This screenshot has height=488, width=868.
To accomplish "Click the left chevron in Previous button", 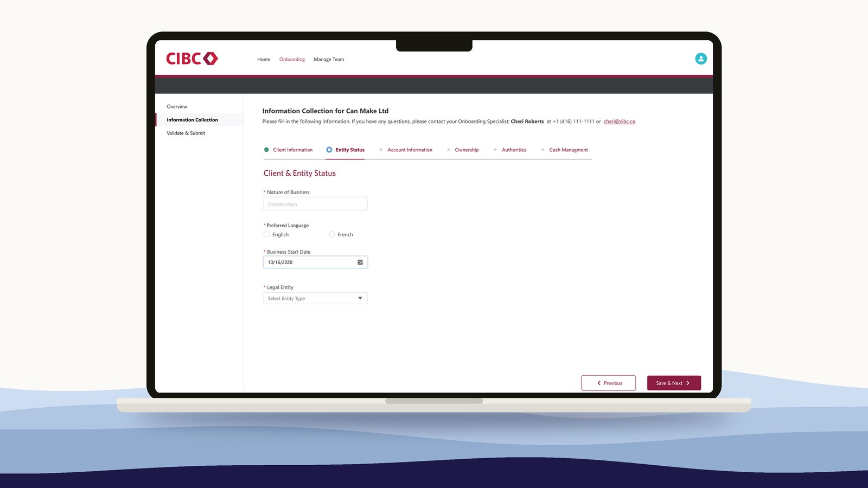I will tap(599, 383).
